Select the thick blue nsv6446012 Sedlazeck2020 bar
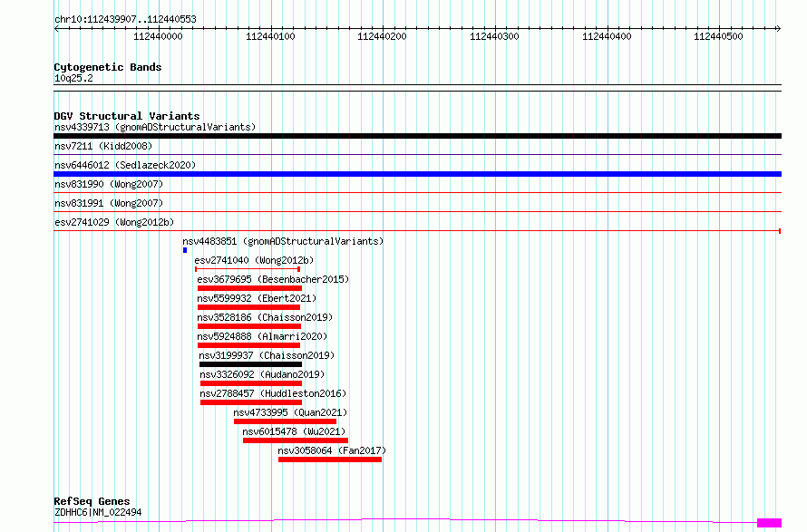 click(417, 174)
